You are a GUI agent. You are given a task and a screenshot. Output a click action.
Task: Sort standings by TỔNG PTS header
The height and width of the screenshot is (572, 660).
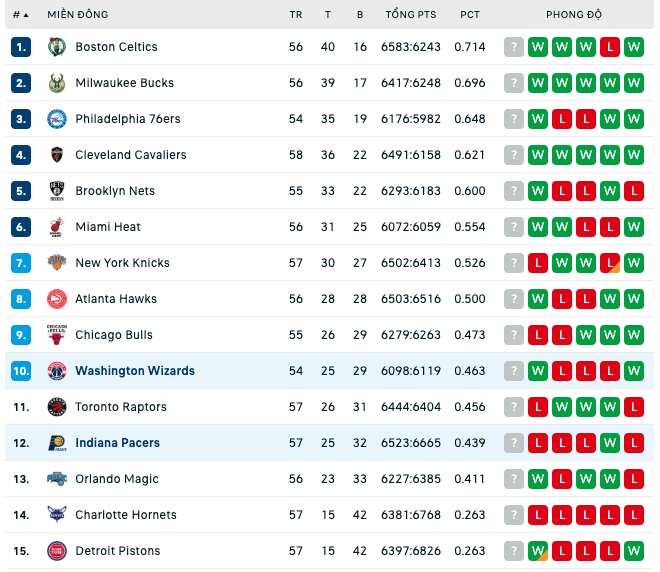coord(411,15)
